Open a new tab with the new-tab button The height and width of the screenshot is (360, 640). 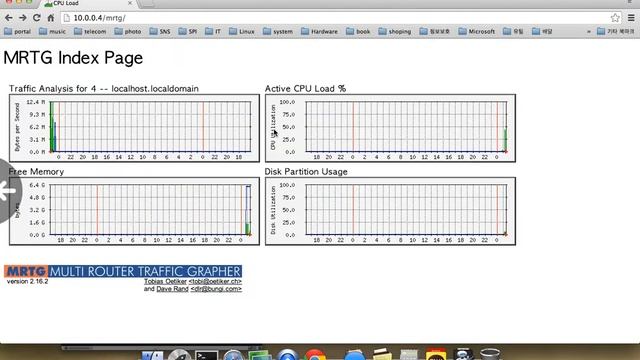[147, 3]
